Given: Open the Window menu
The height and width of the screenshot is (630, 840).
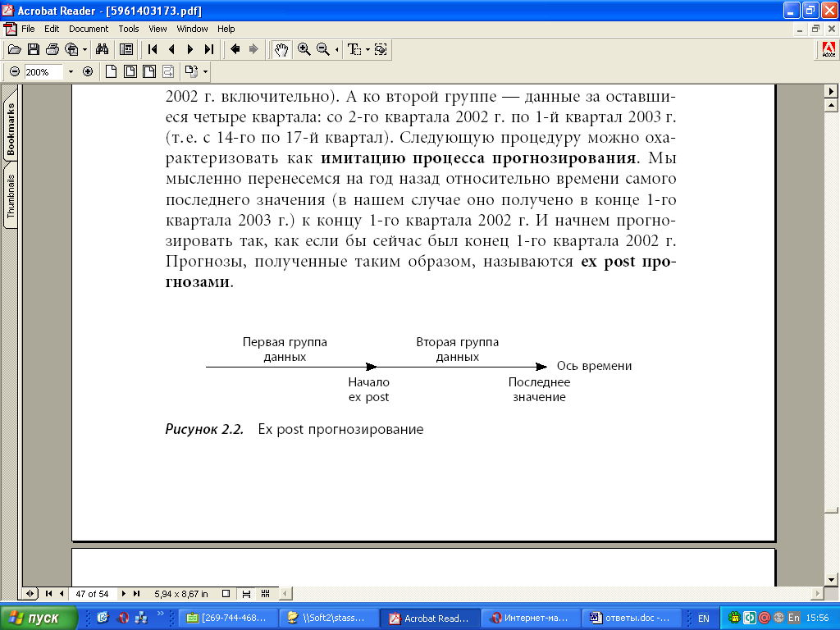Looking at the screenshot, I should pos(192,29).
